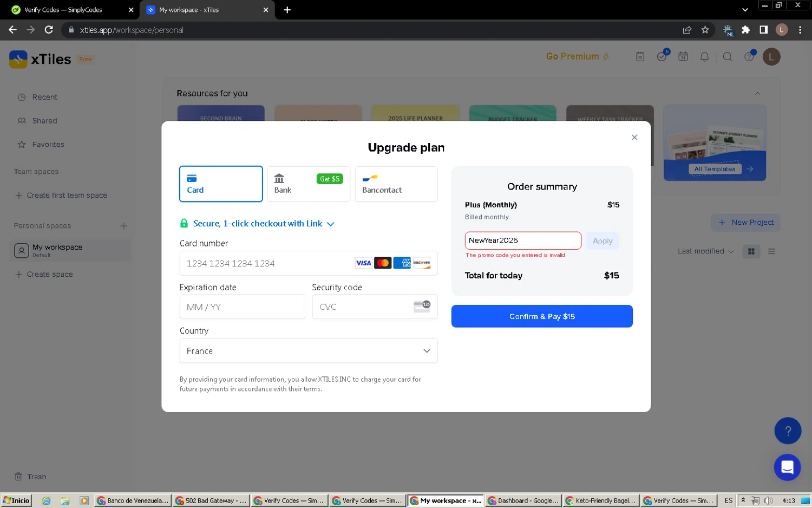This screenshot has width=812, height=508.
Task: Open Chrome side panel icon
Action: point(763,30)
